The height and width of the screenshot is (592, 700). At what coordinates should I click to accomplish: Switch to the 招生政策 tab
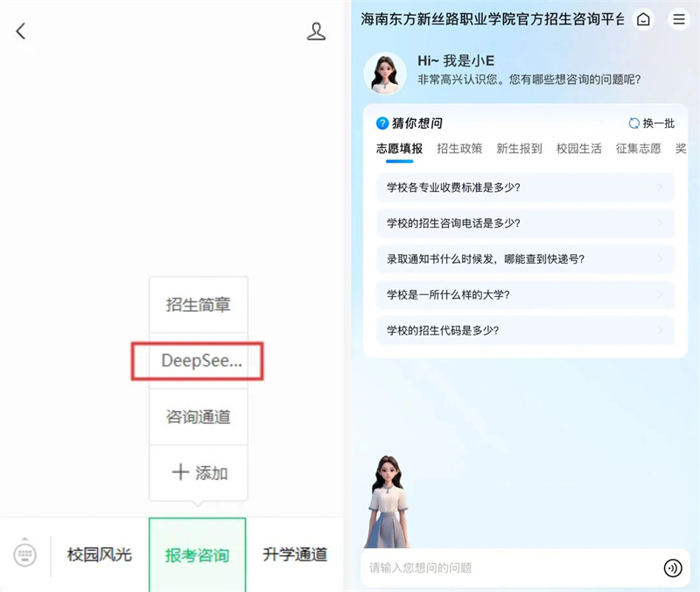point(459,149)
